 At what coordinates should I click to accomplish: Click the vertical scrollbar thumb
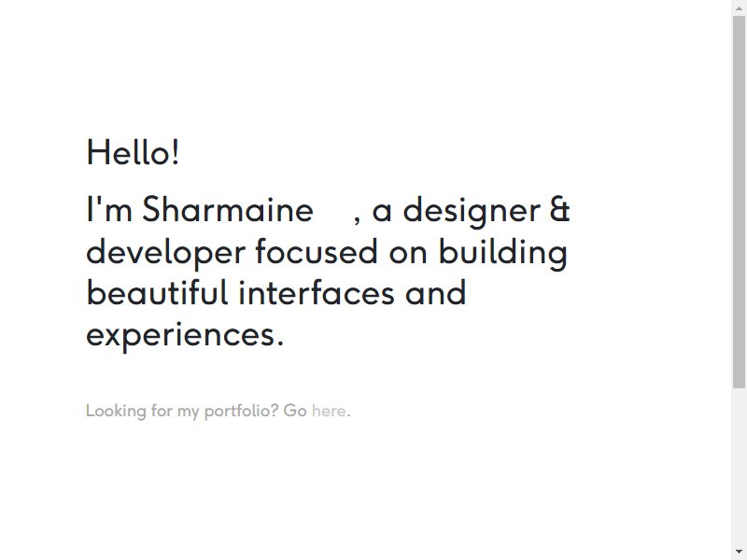[x=739, y=202]
